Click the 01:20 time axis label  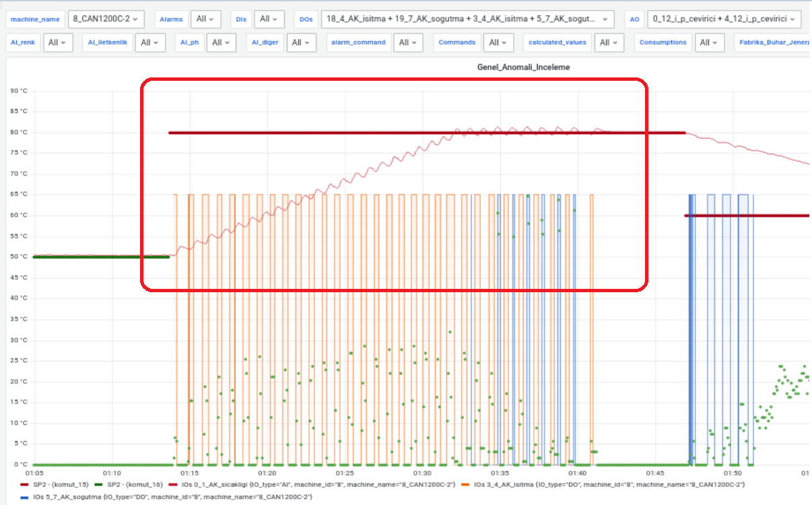(267, 473)
